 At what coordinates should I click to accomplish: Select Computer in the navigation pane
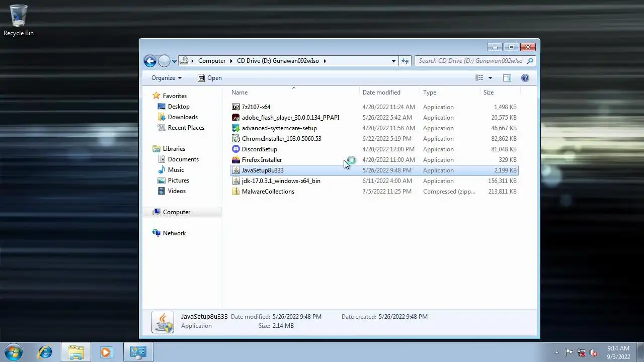[x=177, y=212]
